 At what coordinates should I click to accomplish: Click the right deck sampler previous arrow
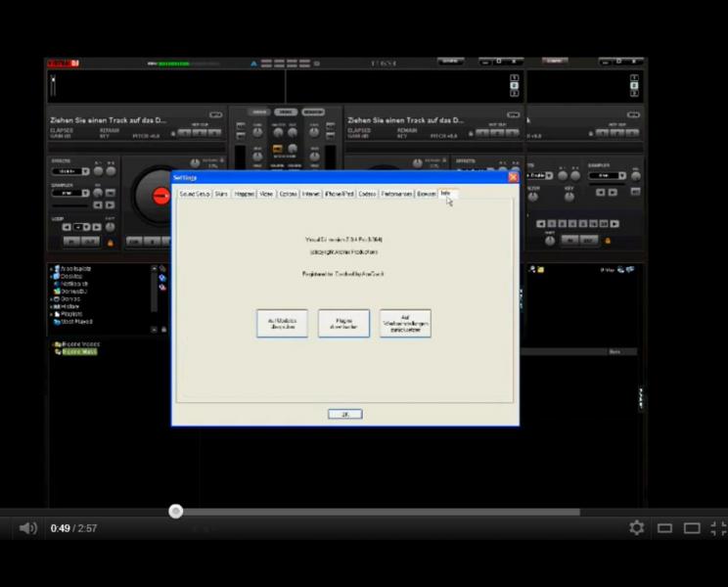pos(601,192)
